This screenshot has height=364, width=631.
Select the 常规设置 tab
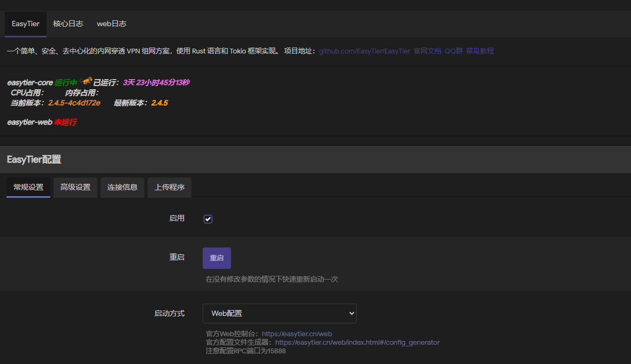pyautogui.click(x=28, y=188)
